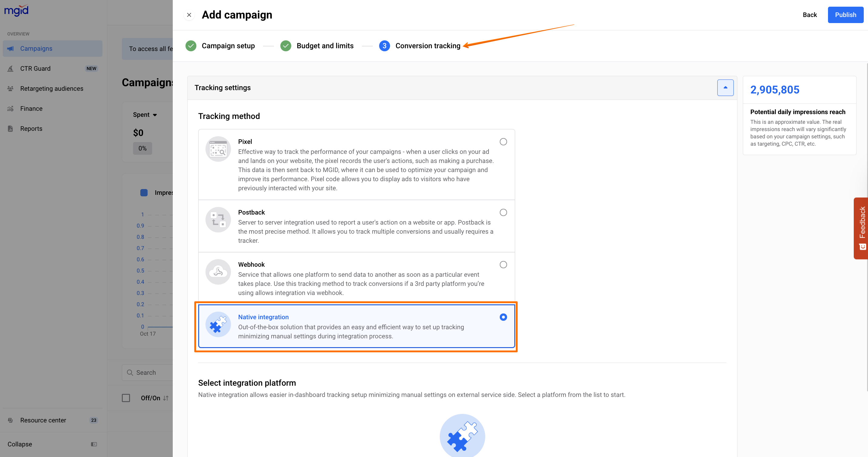Click the CTR Guard sidebar icon
This screenshot has height=457, width=868.
click(x=10, y=69)
